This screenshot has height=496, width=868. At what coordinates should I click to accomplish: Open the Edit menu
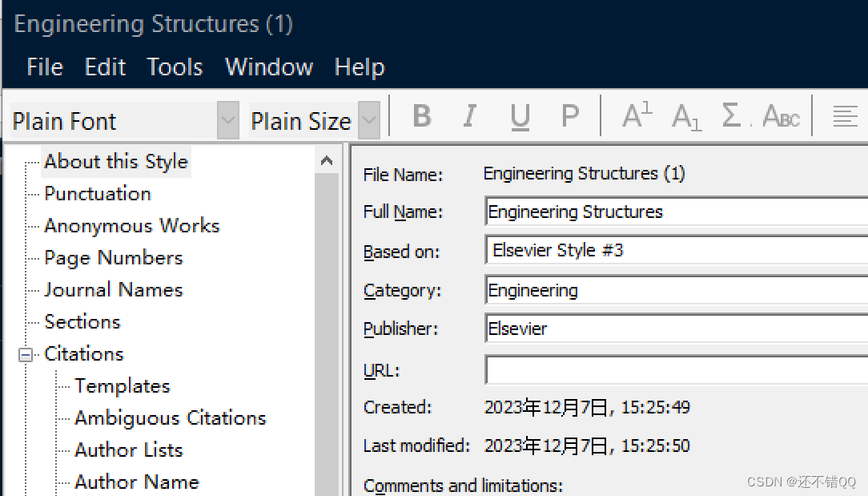coord(105,67)
